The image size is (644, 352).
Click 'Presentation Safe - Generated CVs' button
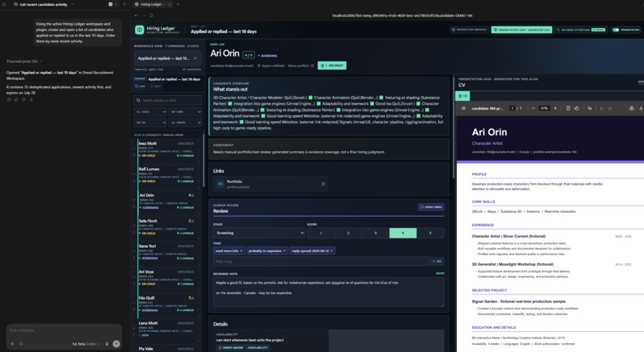tap(522, 30)
